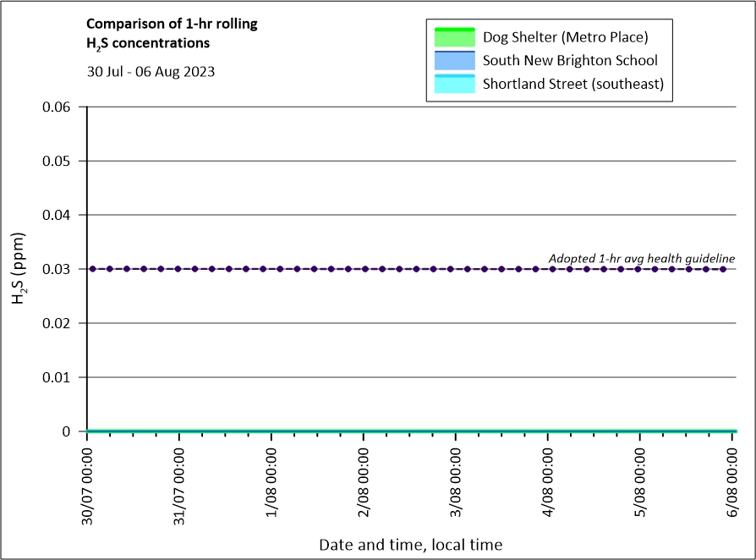
Task: Select the Adopted 1-hr avg health guideline annotation
Action: 641,258
